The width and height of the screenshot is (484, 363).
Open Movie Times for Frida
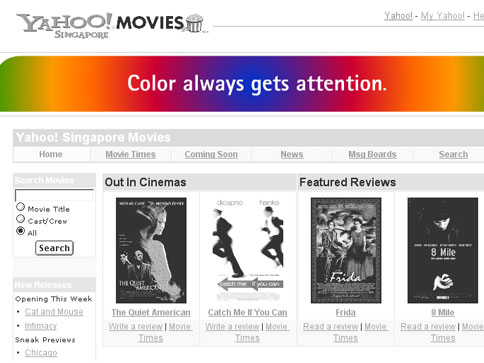346,338
